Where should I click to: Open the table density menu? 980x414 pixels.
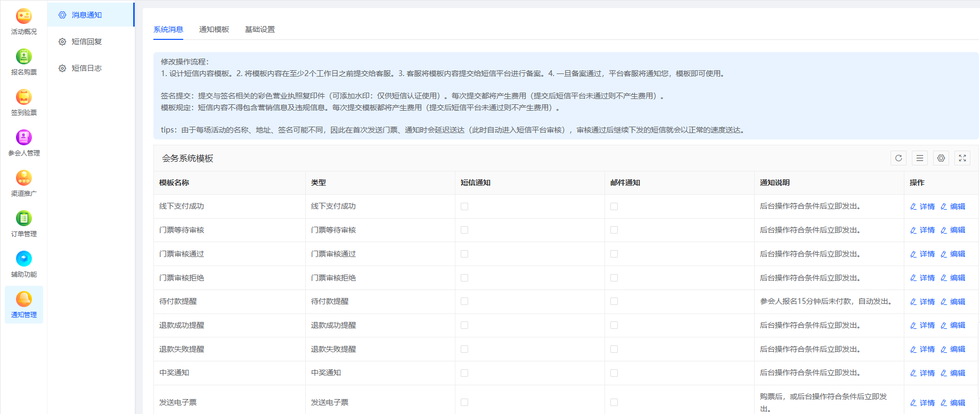[920, 158]
